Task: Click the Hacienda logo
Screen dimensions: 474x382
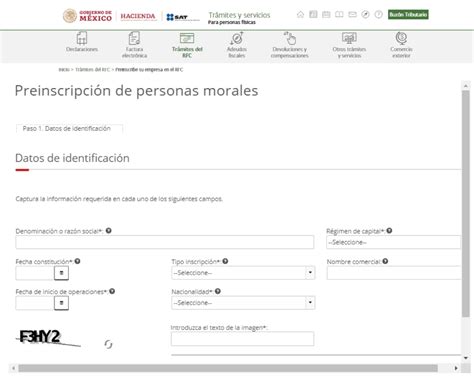Action: point(138,16)
